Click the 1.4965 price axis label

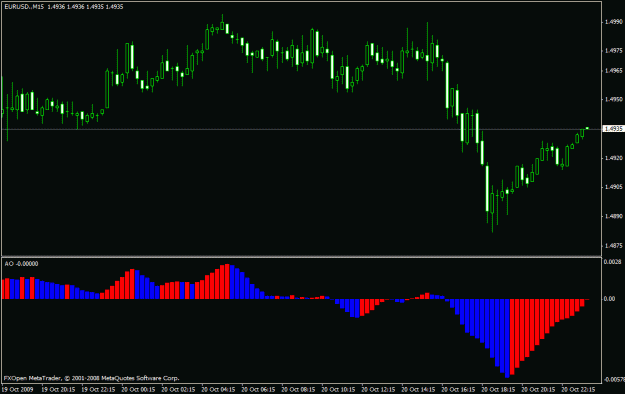[x=614, y=71]
